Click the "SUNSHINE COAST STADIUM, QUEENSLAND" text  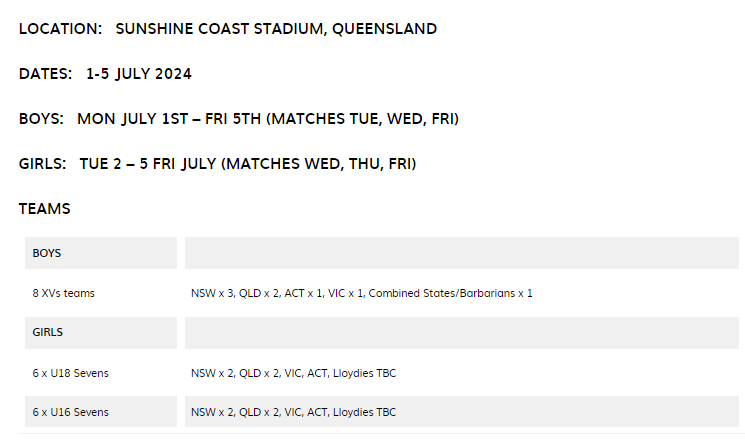(x=276, y=29)
